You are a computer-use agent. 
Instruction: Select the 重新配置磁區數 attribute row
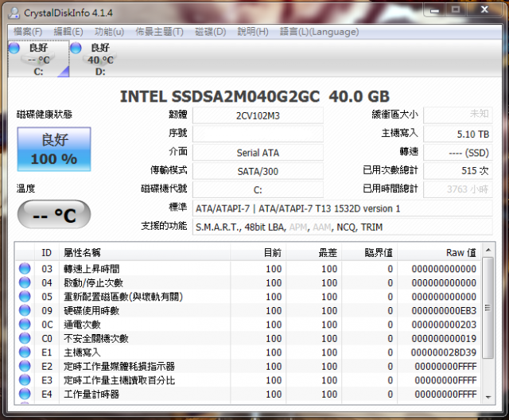tap(248, 297)
